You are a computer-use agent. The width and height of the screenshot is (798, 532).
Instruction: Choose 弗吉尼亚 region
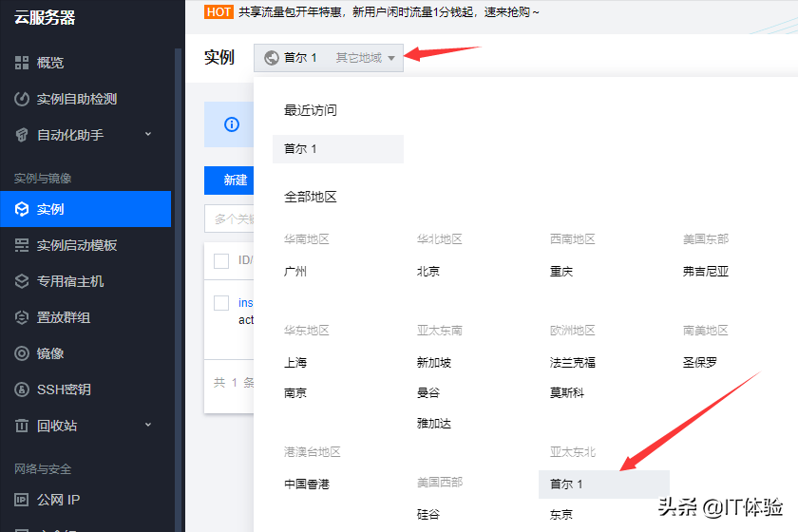coord(705,272)
